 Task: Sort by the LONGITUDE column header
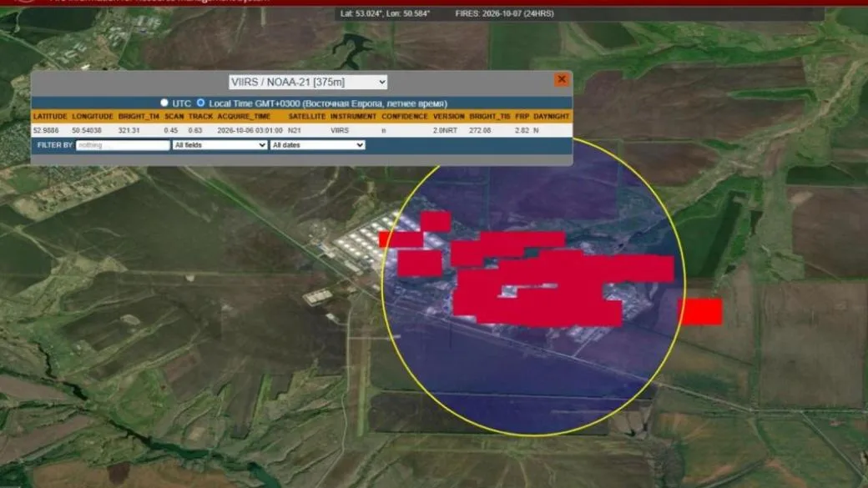(x=92, y=116)
